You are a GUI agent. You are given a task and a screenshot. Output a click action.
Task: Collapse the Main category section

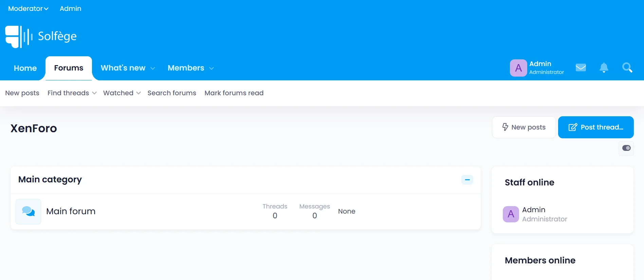(x=467, y=180)
